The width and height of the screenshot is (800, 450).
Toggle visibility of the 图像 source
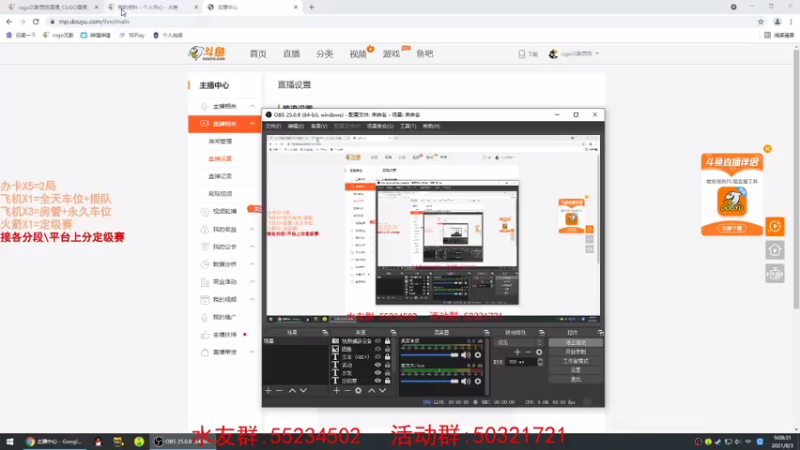(378, 349)
